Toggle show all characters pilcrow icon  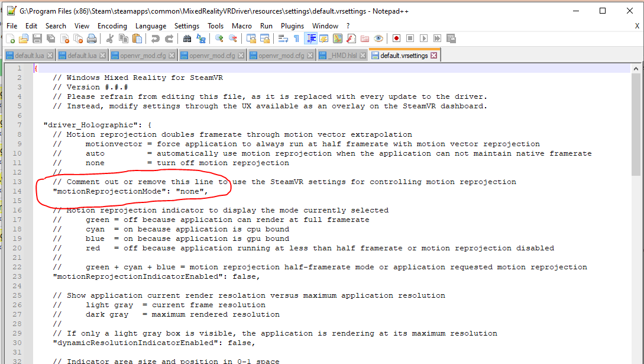click(296, 38)
